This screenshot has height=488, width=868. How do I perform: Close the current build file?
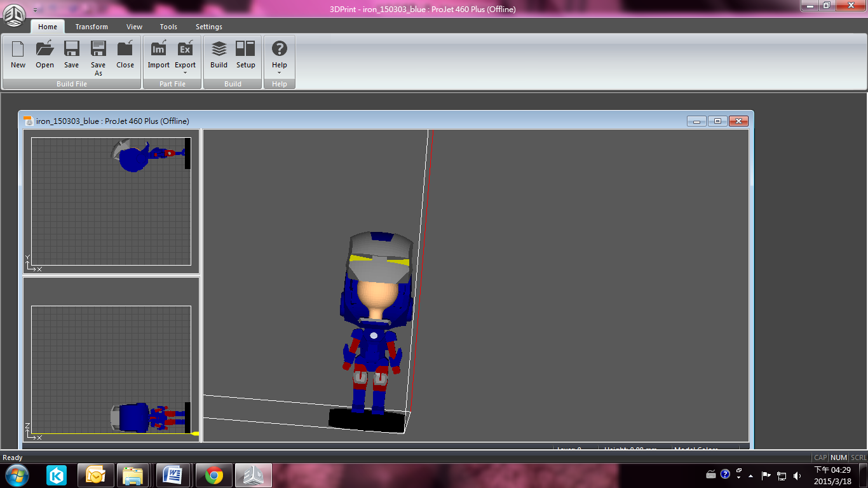pos(125,55)
